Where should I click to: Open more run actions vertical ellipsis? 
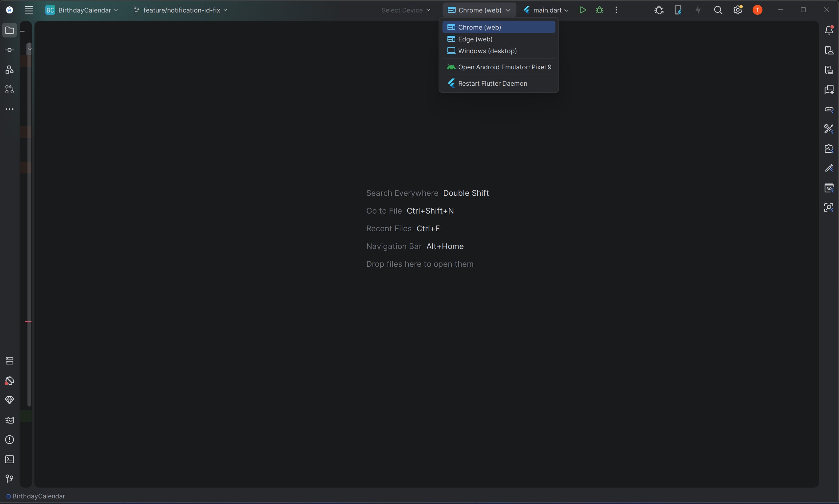pyautogui.click(x=616, y=10)
